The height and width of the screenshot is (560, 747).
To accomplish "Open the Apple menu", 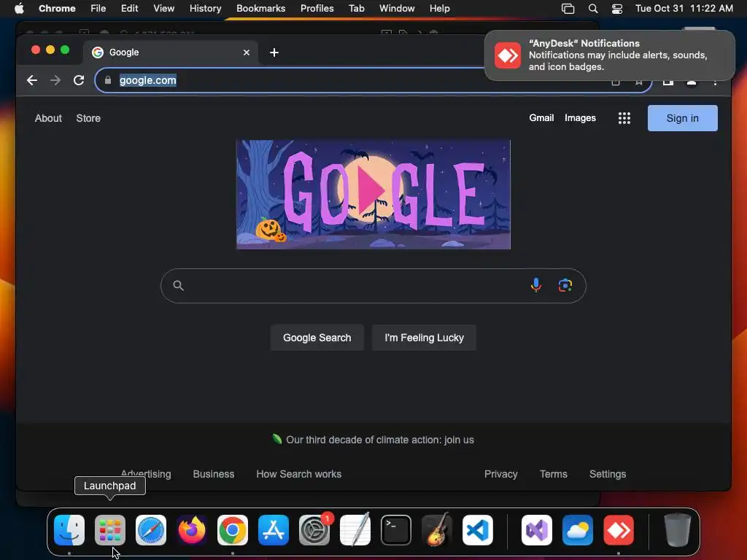I will tap(19, 8).
